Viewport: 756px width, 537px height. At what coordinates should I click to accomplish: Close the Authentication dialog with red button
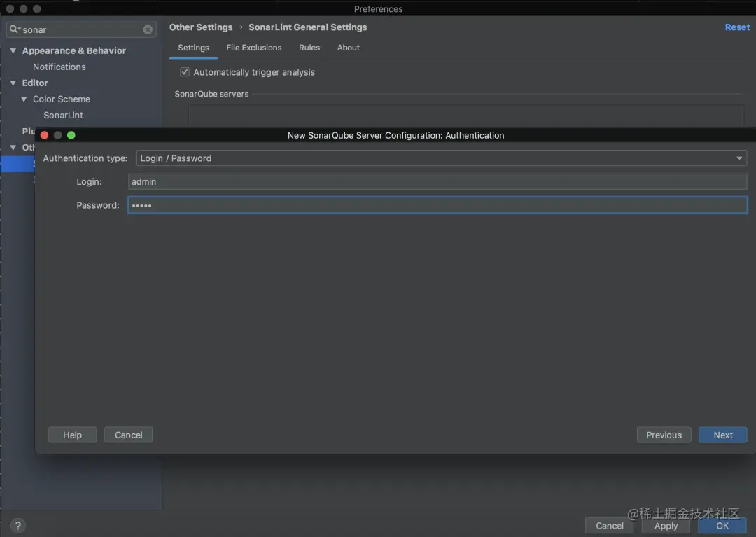point(44,135)
